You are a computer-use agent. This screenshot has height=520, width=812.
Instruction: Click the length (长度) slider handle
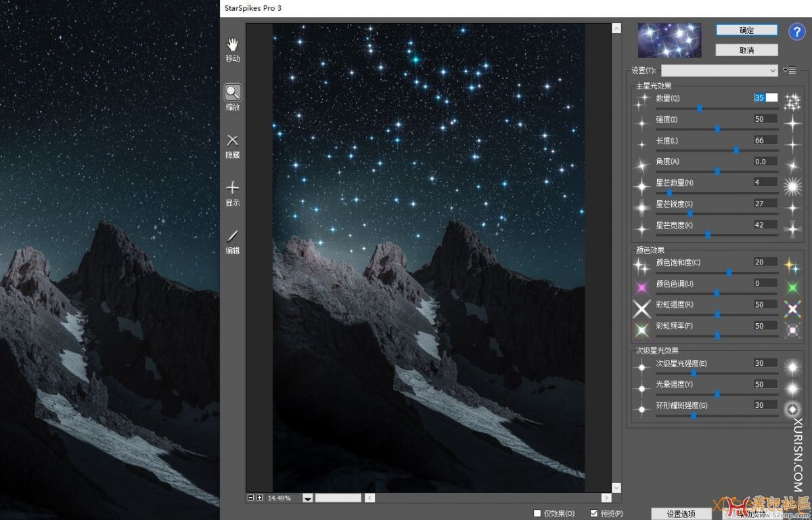coord(736,150)
